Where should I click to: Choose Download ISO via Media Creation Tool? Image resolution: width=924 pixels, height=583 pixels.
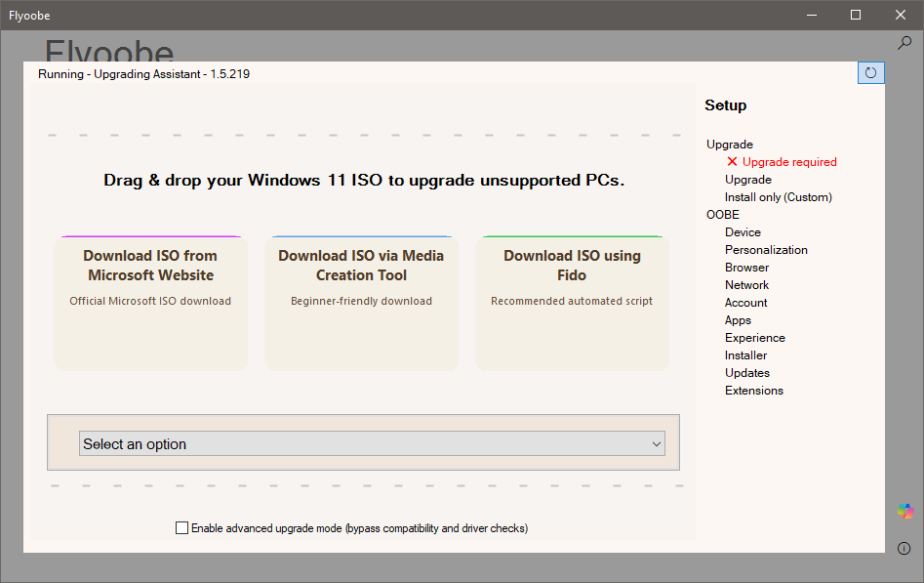[x=361, y=304]
